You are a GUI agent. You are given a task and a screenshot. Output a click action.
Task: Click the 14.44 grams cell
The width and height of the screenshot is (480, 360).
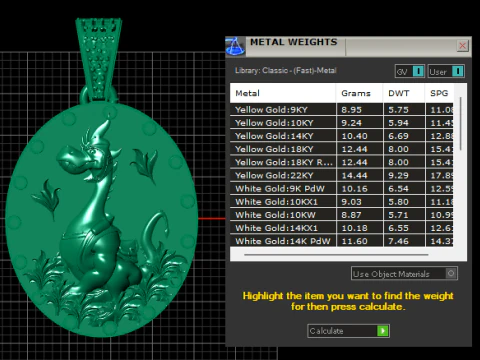360,175
